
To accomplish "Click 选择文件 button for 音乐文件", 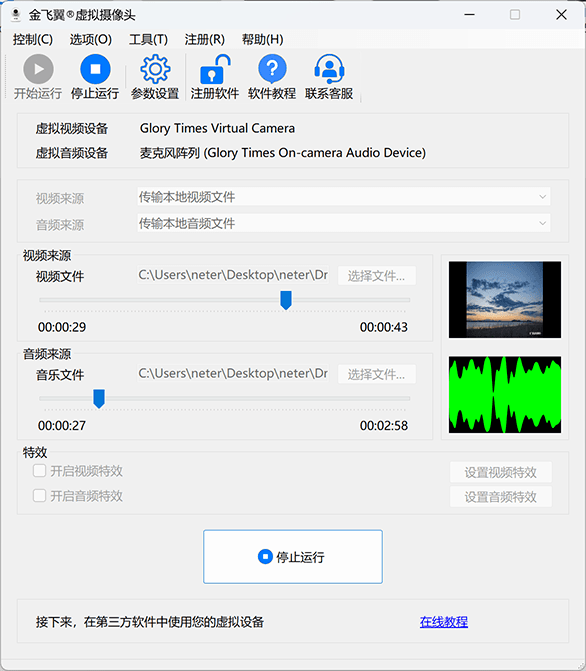I will tap(377, 374).
